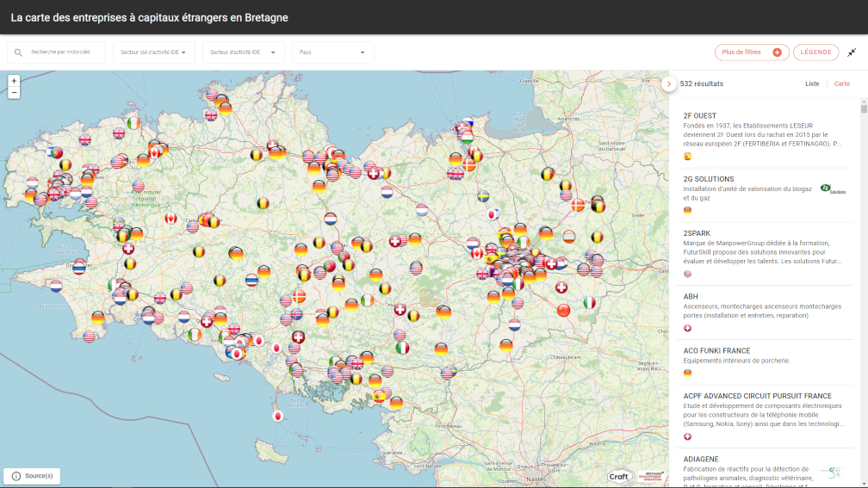Click the page title La carte des entreprises
The width and height of the screenshot is (868, 488).
click(150, 18)
